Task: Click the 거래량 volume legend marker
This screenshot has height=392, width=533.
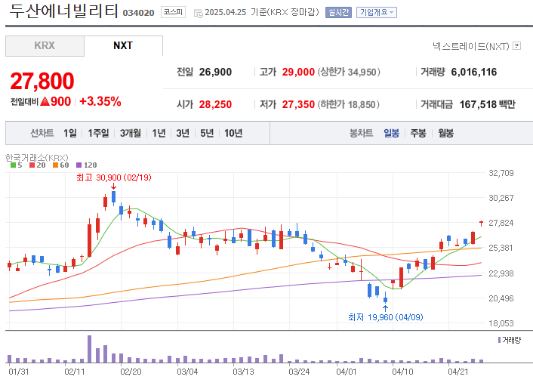Action: pos(499,340)
